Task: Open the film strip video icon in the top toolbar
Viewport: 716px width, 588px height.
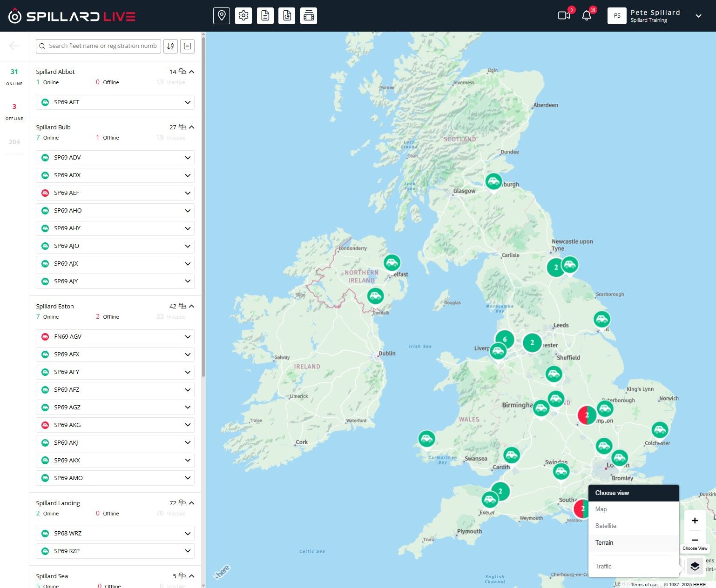Action: 309,16
